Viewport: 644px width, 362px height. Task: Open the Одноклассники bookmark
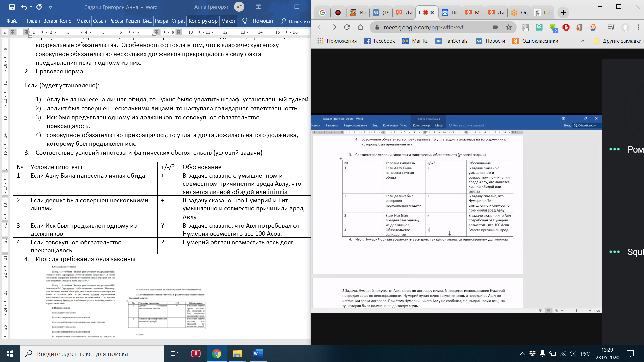(535, 41)
